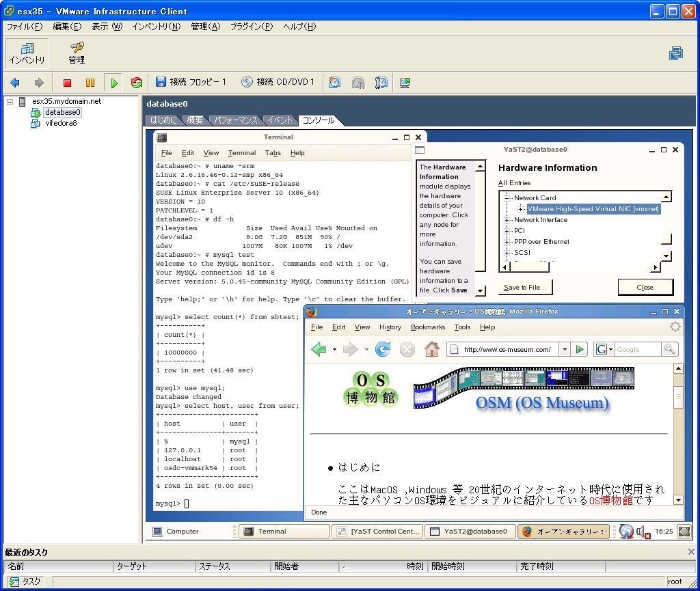The height and width of the screenshot is (591, 700).
Task: Open the 管理(A) menu
Action: (205, 27)
